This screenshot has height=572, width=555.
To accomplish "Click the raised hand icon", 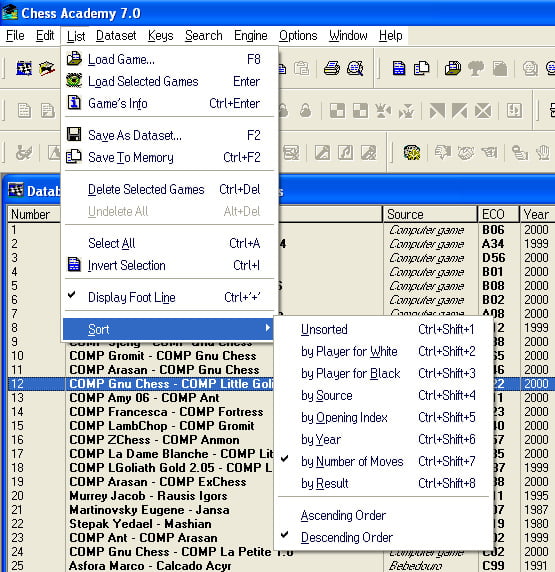I will coord(543,152).
